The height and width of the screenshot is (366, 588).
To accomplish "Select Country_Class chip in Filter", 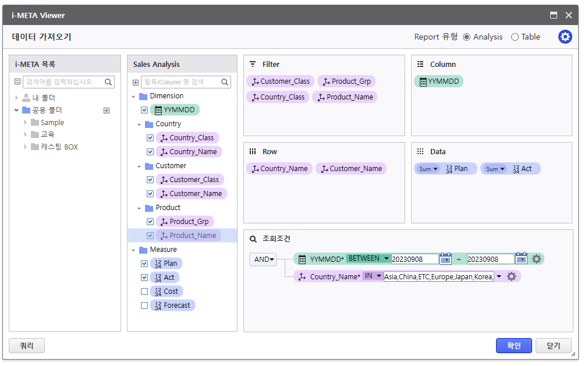I will [278, 97].
